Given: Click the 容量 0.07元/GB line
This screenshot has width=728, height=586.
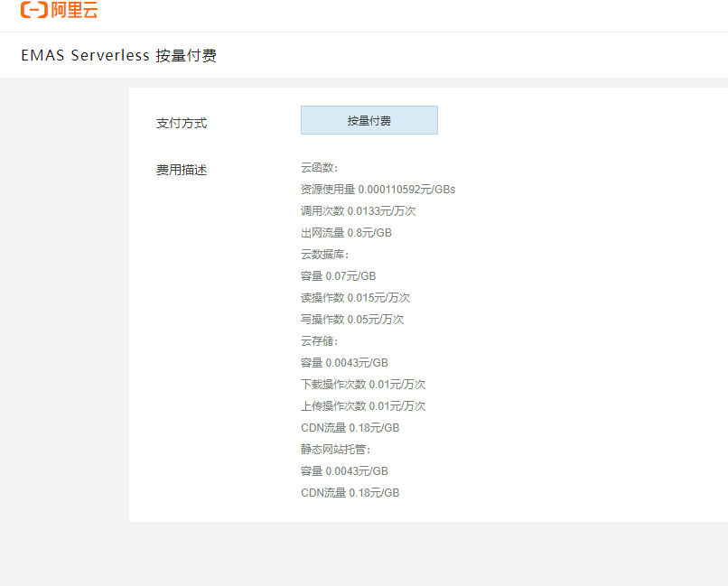Looking at the screenshot, I should (x=339, y=276).
